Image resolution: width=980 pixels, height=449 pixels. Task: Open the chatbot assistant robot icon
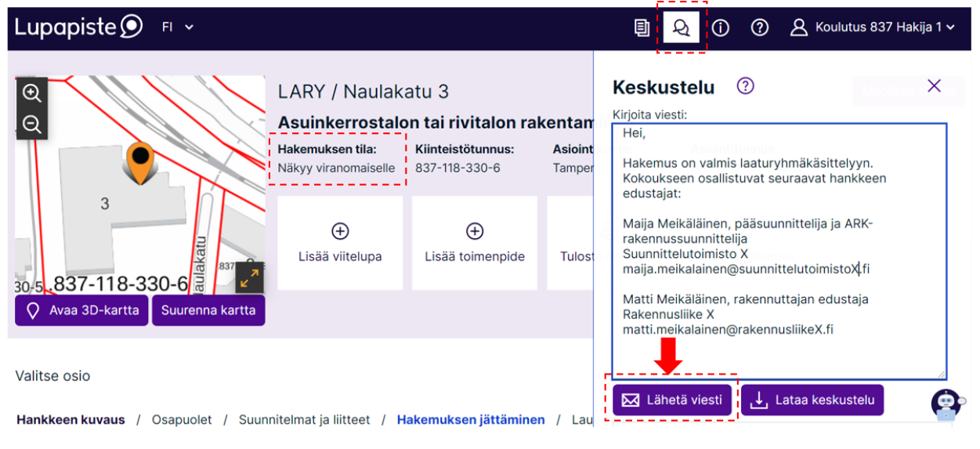tap(946, 404)
